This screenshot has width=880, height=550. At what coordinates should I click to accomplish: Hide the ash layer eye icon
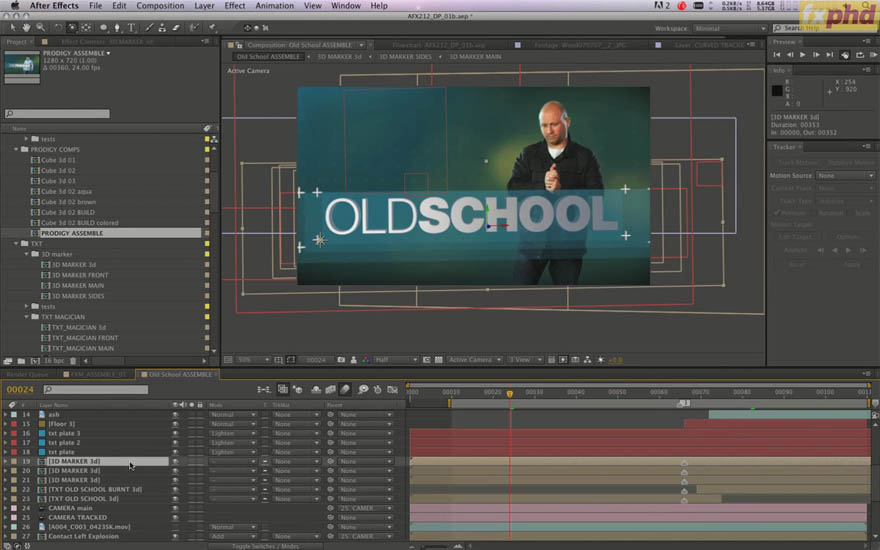[x=175, y=415]
